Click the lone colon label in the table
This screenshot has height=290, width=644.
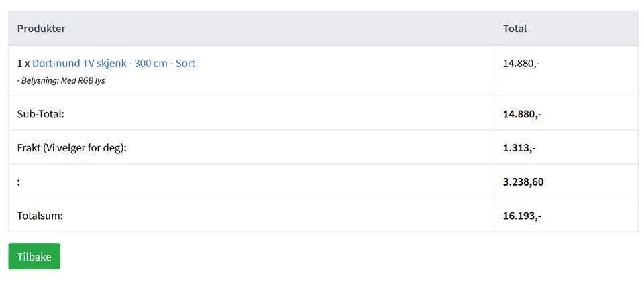19,182
